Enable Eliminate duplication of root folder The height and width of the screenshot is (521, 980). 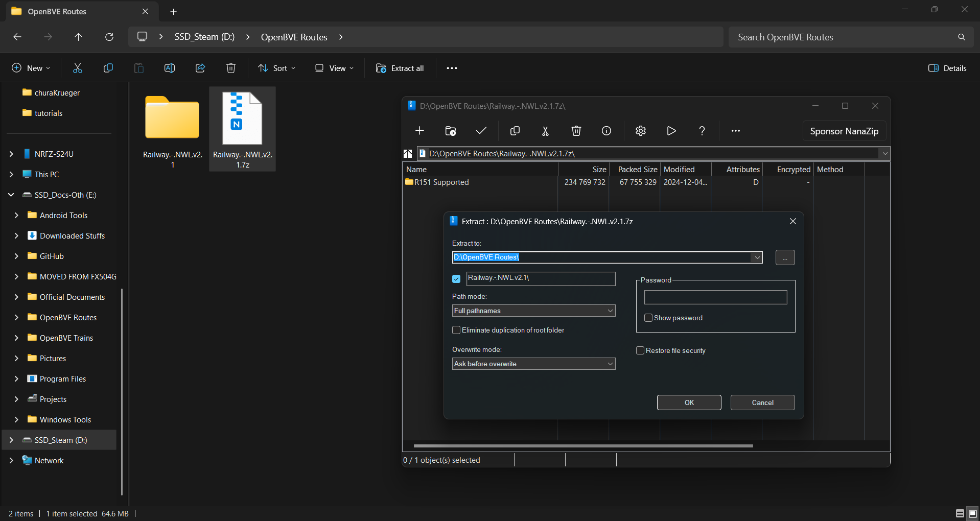(457, 330)
